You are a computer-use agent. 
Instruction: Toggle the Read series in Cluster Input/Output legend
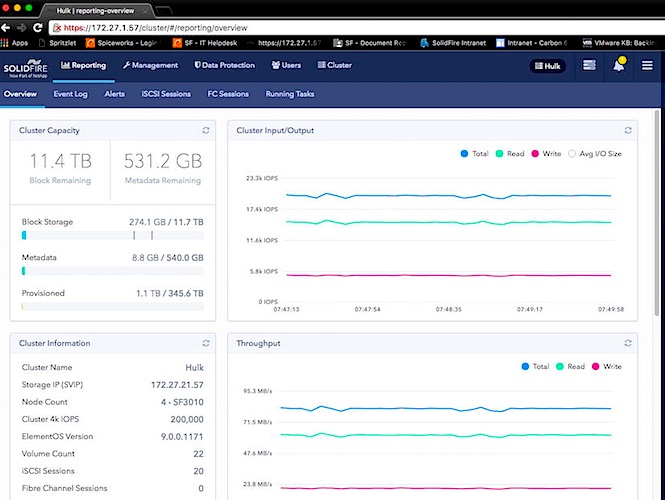[510, 154]
